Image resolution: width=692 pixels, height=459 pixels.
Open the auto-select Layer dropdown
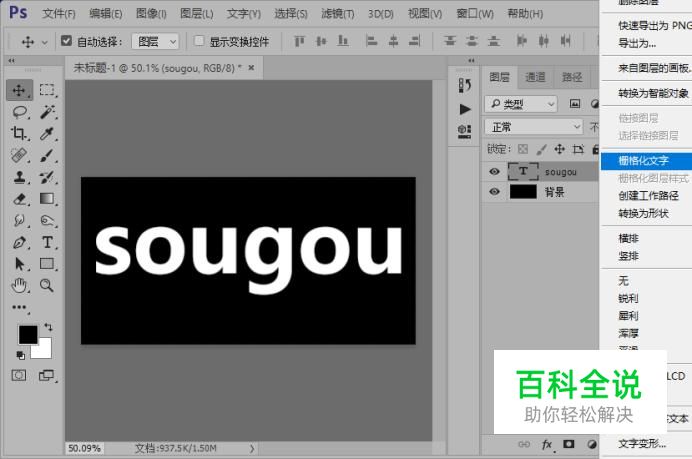155,41
